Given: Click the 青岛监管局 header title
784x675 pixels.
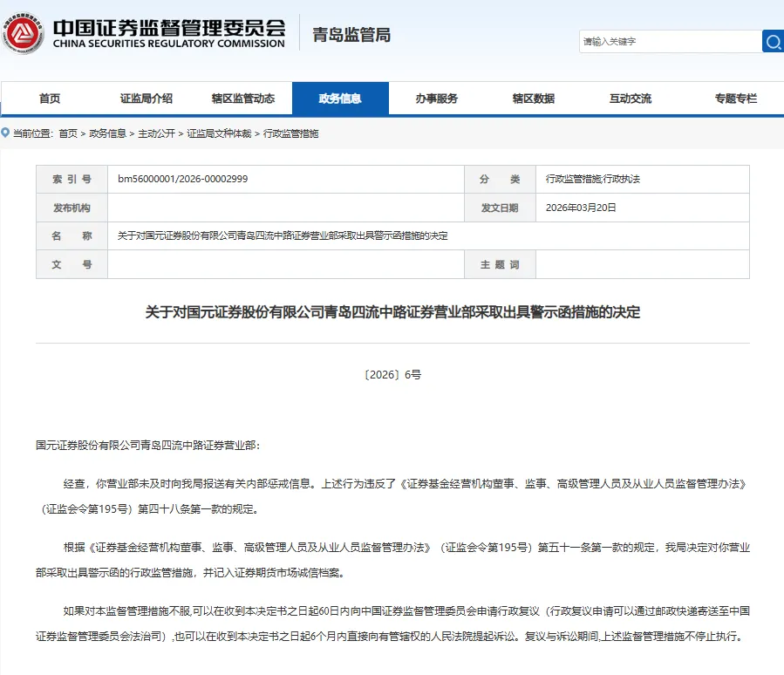Looking at the screenshot, I should tap(351, 35).
